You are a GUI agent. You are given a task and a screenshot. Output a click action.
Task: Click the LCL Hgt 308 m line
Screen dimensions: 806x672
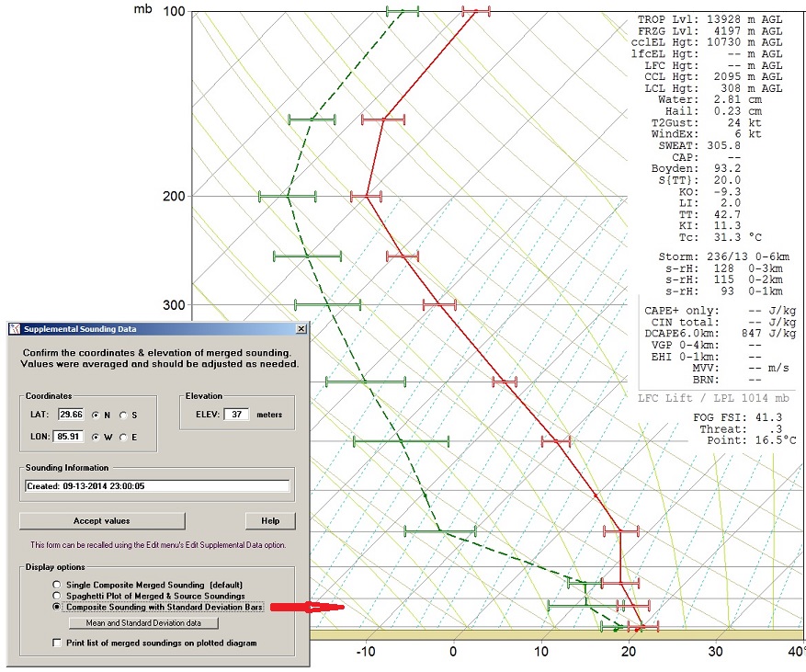(x=713, y=88)
